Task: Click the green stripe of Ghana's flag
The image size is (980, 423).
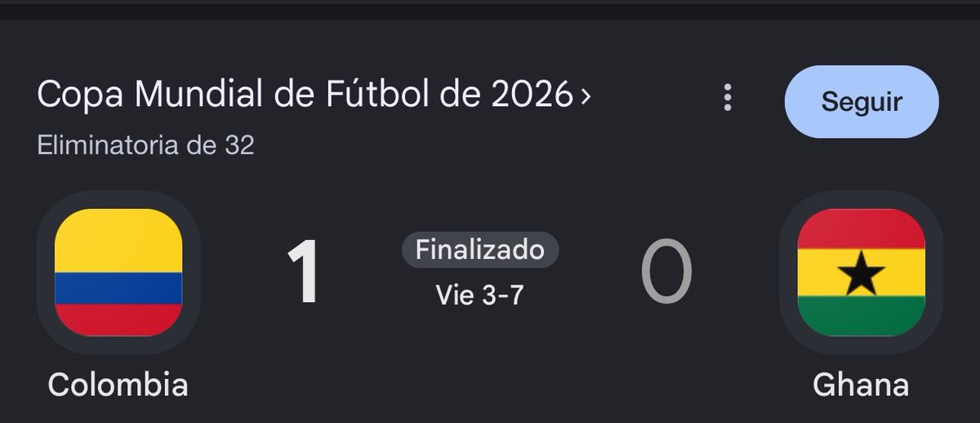Action: click(861, 315)
